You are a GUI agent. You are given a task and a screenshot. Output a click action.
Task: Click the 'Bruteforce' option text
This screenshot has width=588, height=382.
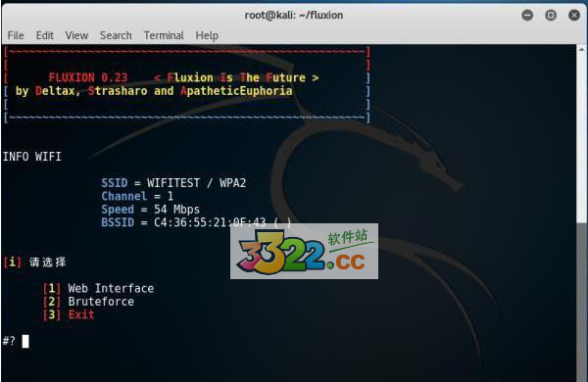101,302
